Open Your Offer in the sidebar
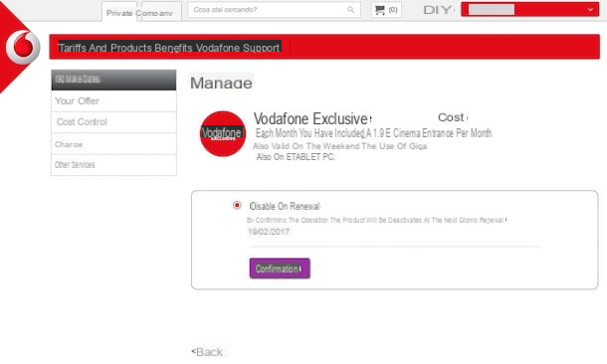Image resolution: width=607 pixels, height=364 pixels. pyautogui.click(x=113, y=101)
